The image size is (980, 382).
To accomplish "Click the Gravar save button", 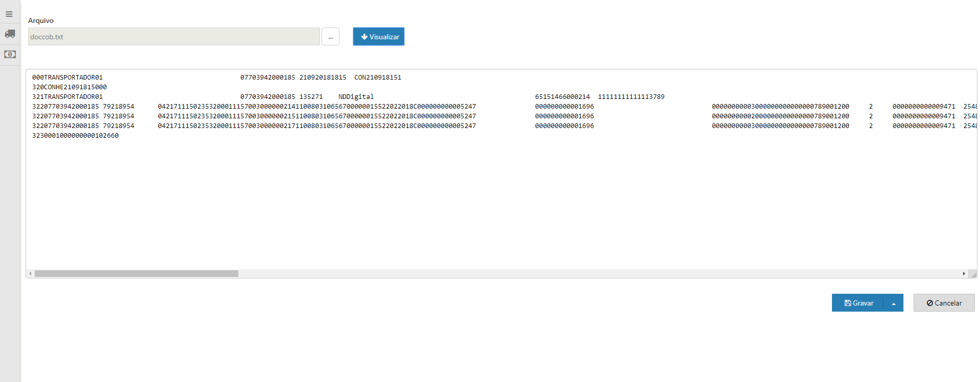I will click(858, 303).
